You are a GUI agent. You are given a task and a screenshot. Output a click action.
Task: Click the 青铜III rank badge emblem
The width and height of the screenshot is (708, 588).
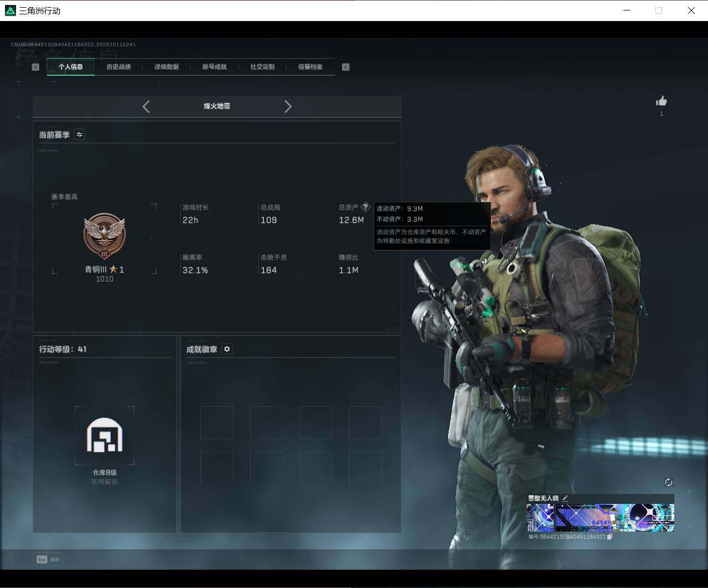click(105, 236)
